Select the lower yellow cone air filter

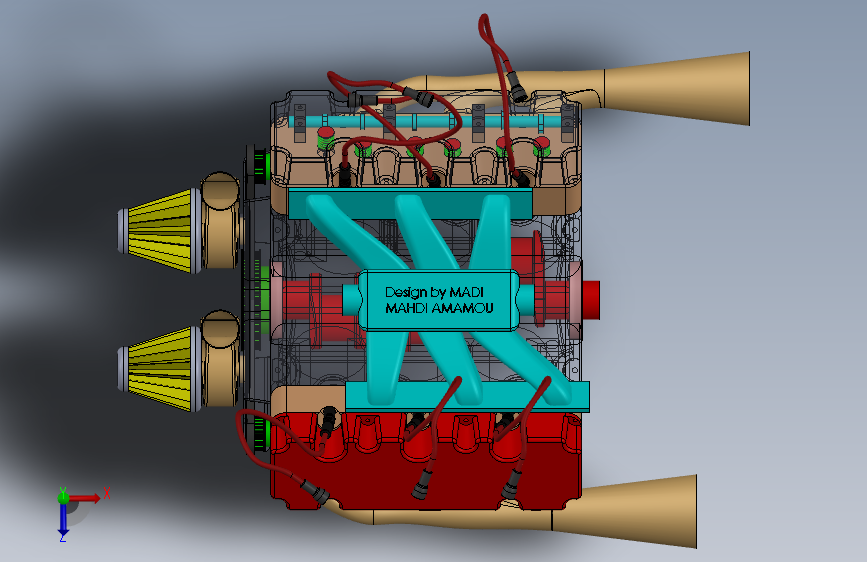(x=160, y=369)
